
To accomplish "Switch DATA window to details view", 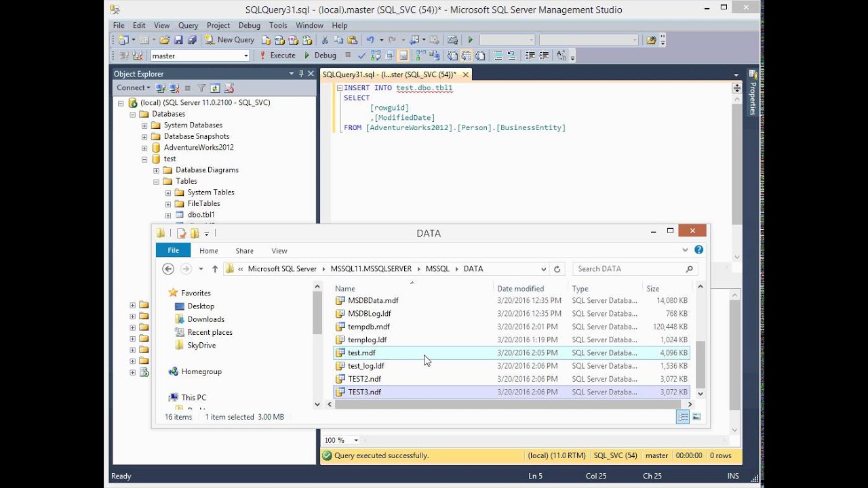I will point(683,417).
